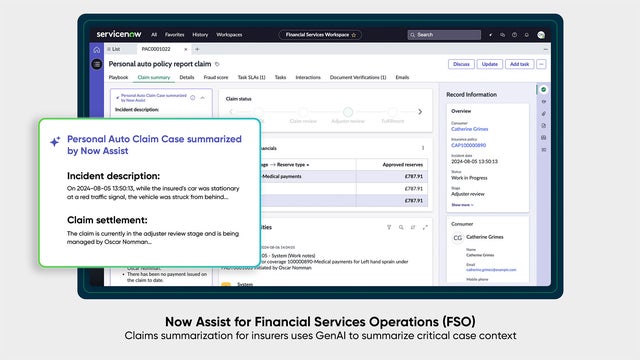Open the History menu
This screenshot has height=360, width=640.
(x=200, y=35)
